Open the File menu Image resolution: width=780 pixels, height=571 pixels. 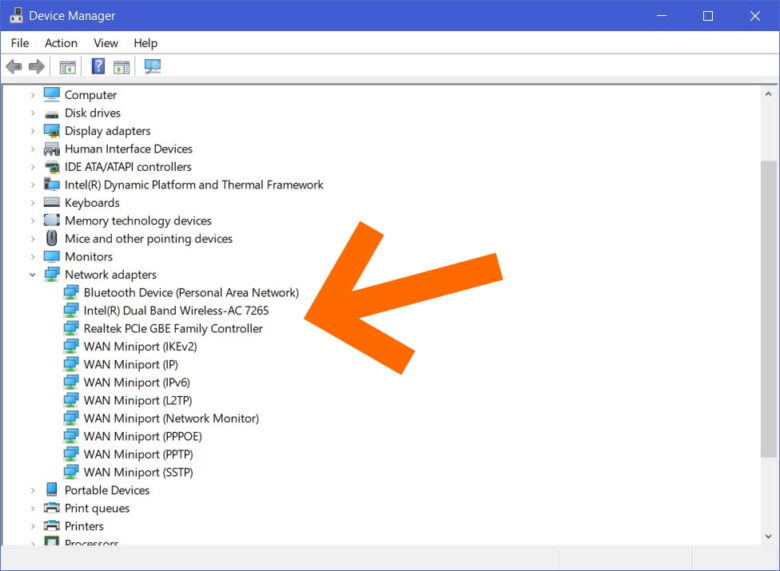(x=20, y=43)
